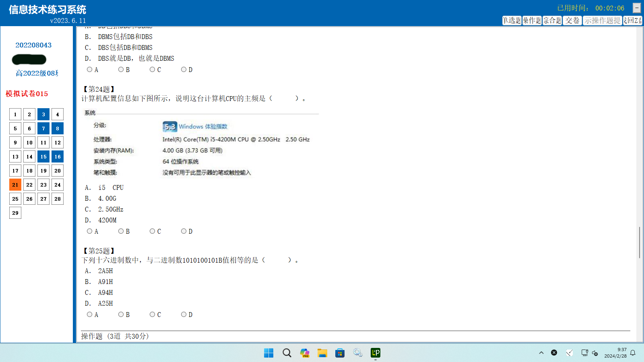Switch to the 单选题 section
The height and width of the screenshot is (362, 644).
(x=512, y=21)
